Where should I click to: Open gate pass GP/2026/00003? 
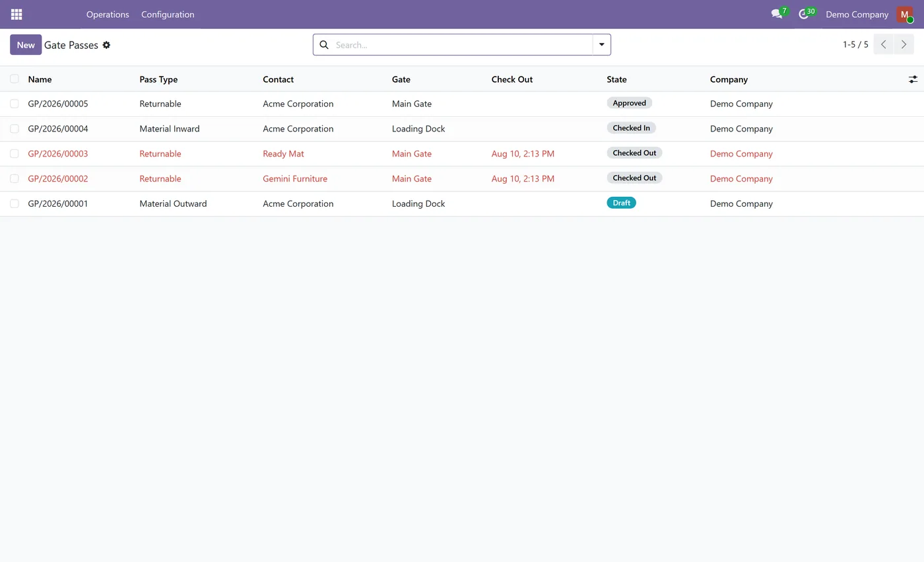pos(58,154)
